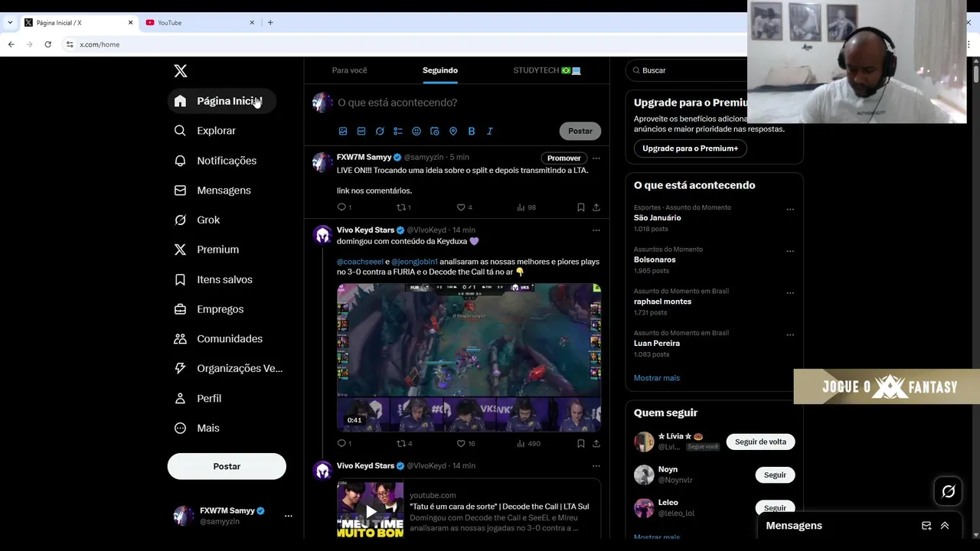Open more options on FXW7M Samyy's post
Screen dimensions: 980x551
596,158
